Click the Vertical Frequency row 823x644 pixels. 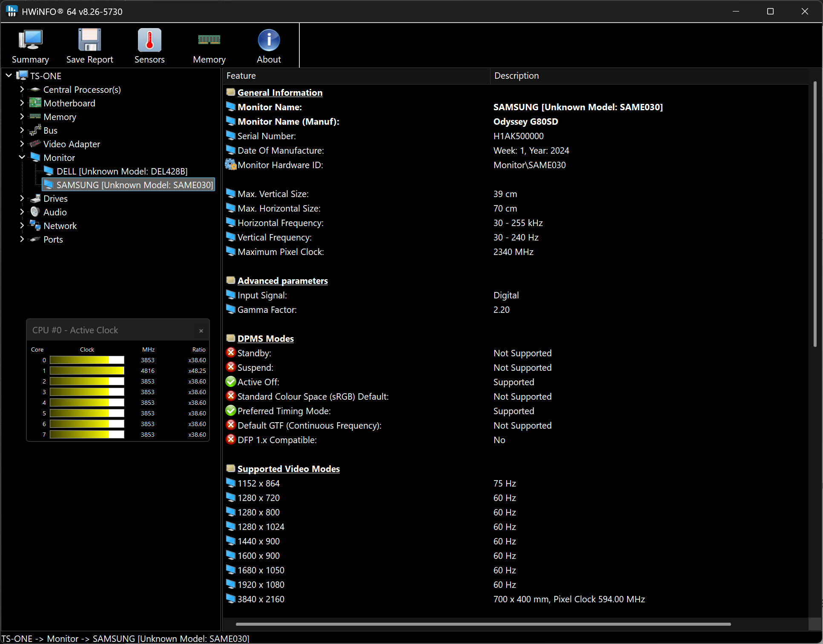[x=515, y=237]
